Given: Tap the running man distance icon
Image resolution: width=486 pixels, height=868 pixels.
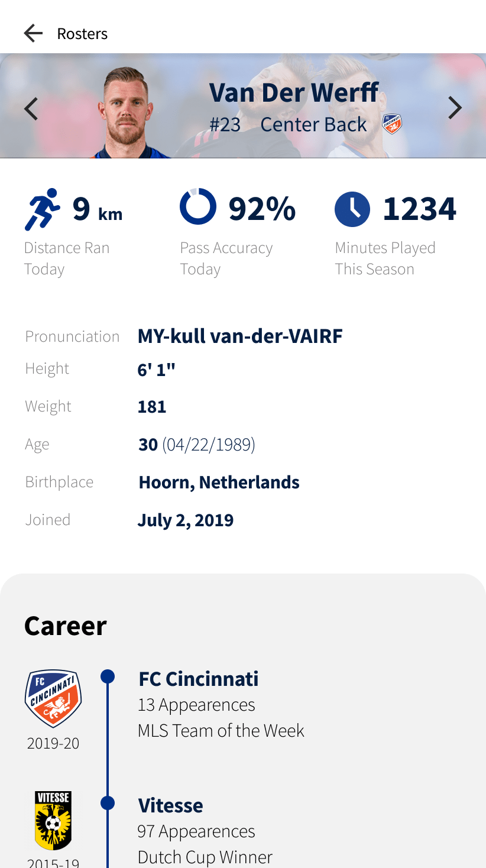Looking at the screenshot, I should click(x=43, y=209).
